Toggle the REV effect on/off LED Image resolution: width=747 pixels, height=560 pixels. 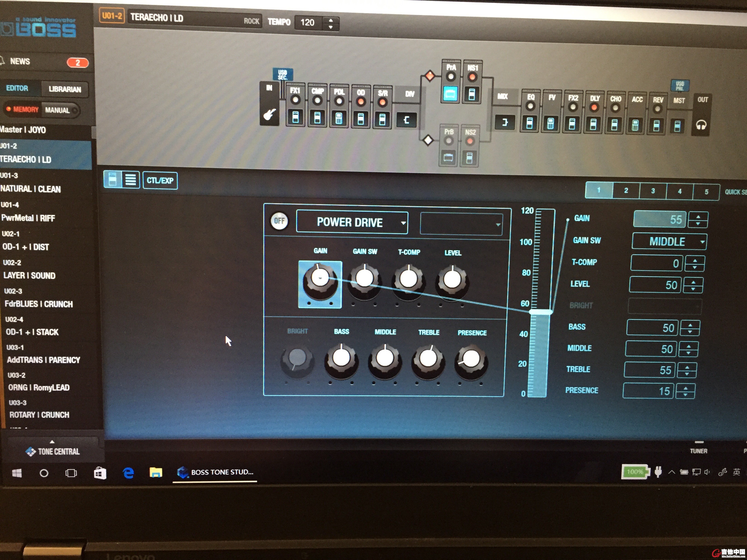click(657, 109)
